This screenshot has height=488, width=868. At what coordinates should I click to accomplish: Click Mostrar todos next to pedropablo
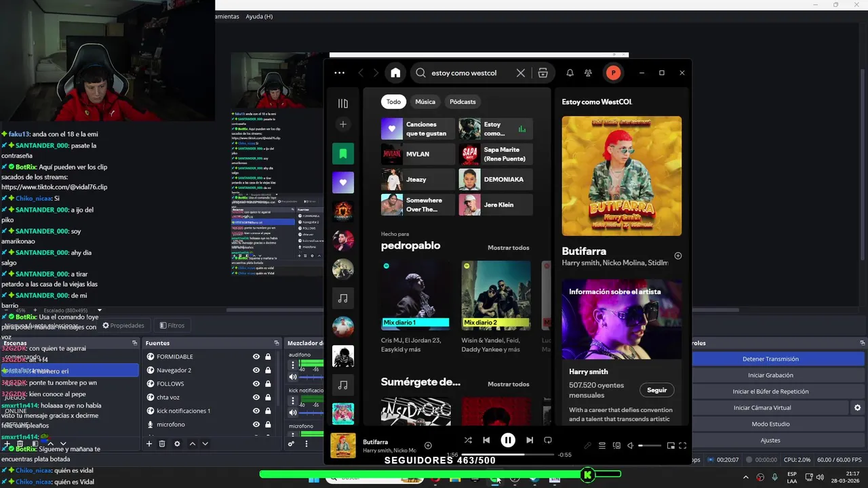pyautogui.click(x=509, y=247)
